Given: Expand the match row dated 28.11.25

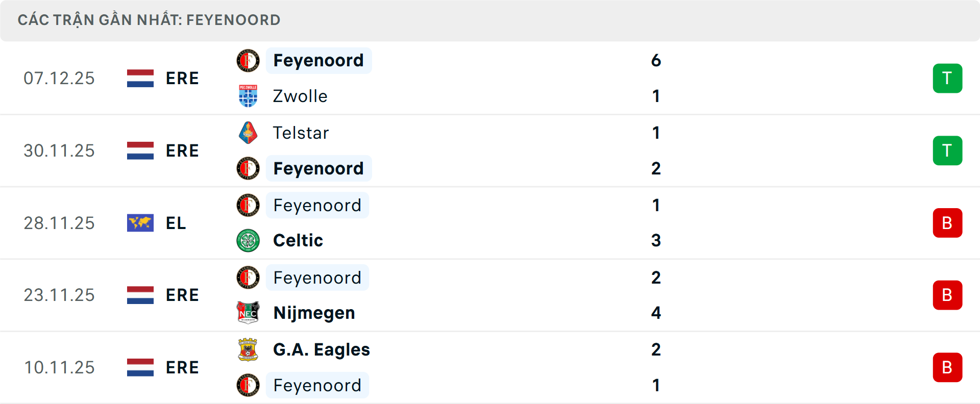Looking at the screenshot, I should pyautogui.click(x=490, y=223).
